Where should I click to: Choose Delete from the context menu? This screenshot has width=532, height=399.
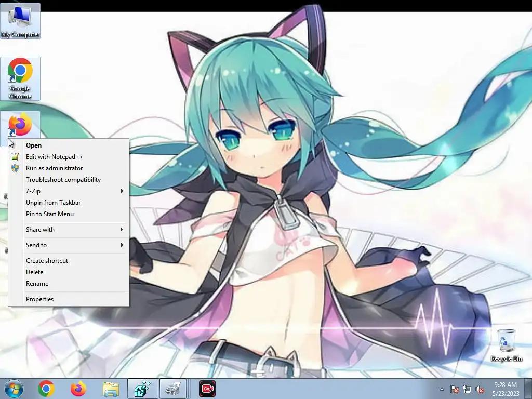(69, 272)
